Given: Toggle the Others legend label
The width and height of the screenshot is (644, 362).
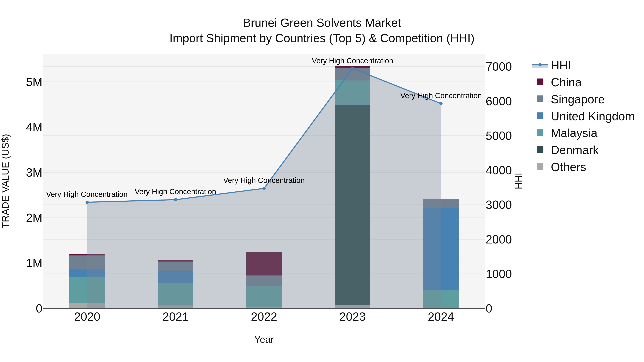Looking at the screenshot, I should coord(568,167).
